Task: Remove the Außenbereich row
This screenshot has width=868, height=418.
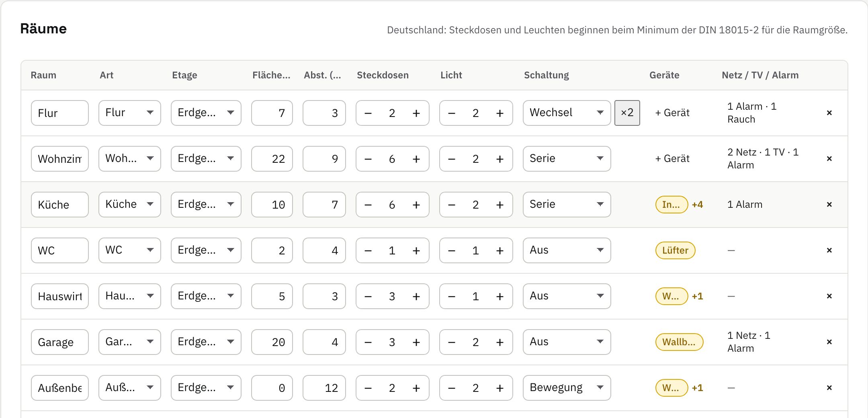Action: (829, 388)
